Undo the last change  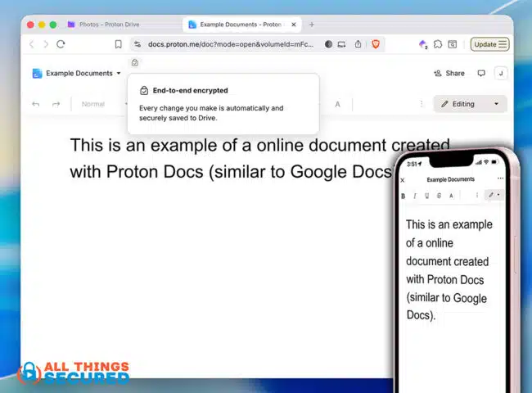tap(36, 104)
